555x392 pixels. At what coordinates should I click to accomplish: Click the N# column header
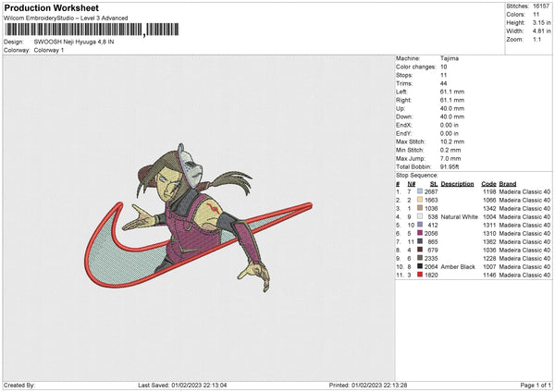tap(412, 184)
